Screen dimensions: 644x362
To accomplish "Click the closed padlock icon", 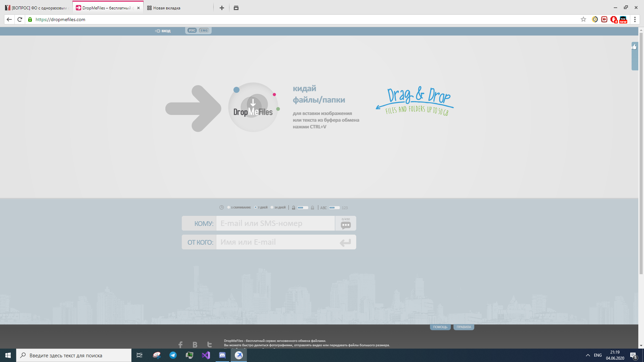I will point(313,208).
